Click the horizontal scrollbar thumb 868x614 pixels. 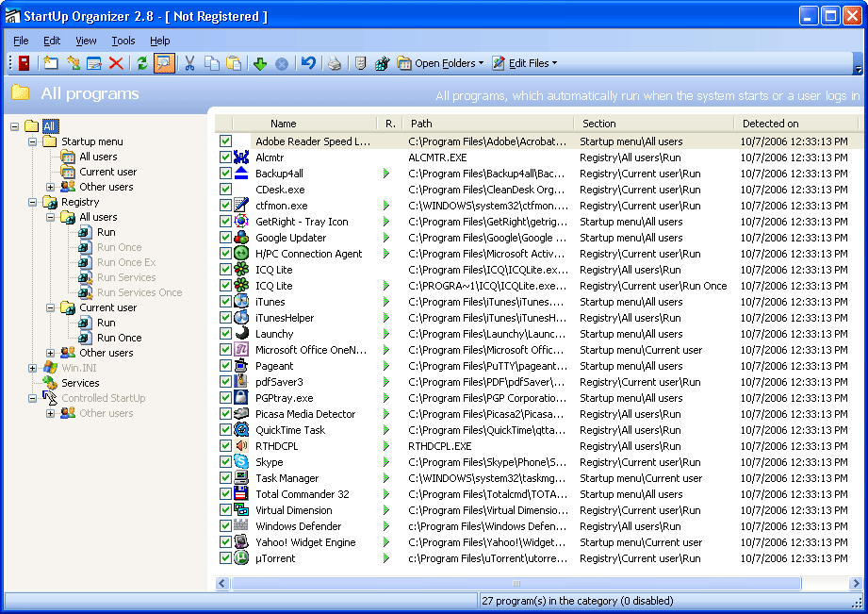click(516, 583)
